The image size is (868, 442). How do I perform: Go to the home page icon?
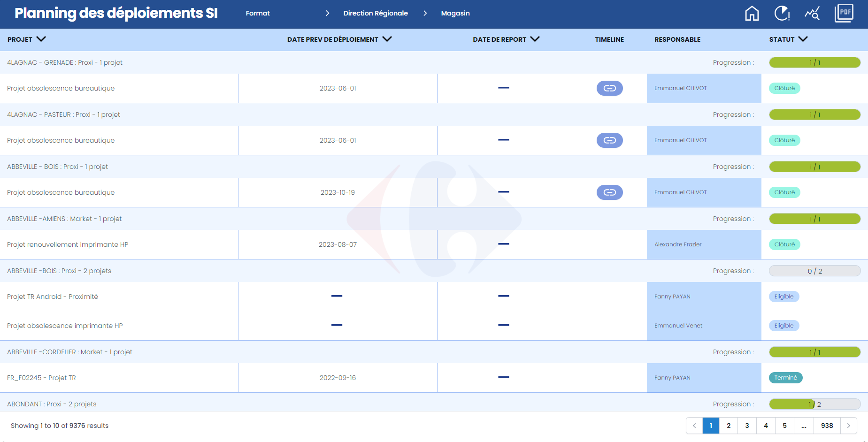tap(752, 13)
